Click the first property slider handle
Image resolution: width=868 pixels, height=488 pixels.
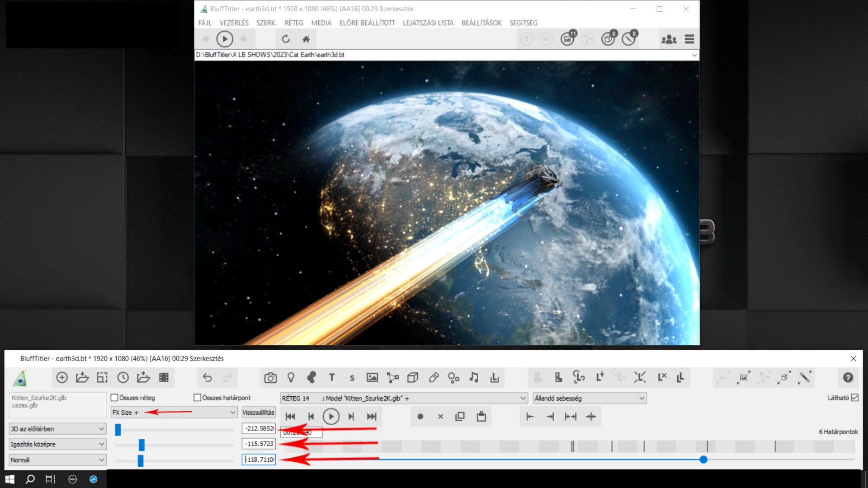point(118,430)
